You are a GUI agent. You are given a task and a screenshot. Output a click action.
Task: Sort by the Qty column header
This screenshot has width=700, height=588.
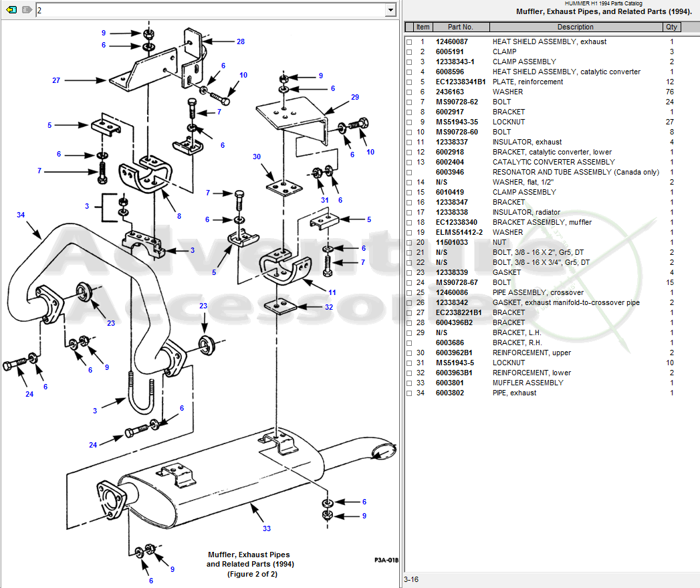[671, 27]
